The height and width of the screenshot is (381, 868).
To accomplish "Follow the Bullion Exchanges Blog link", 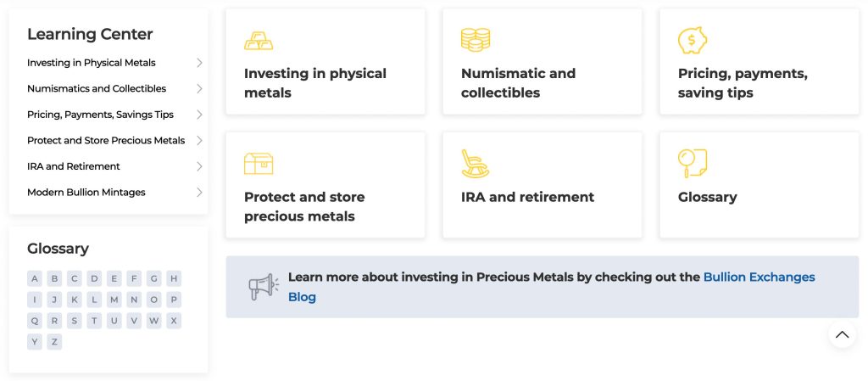I will click(x=759, y=277).
